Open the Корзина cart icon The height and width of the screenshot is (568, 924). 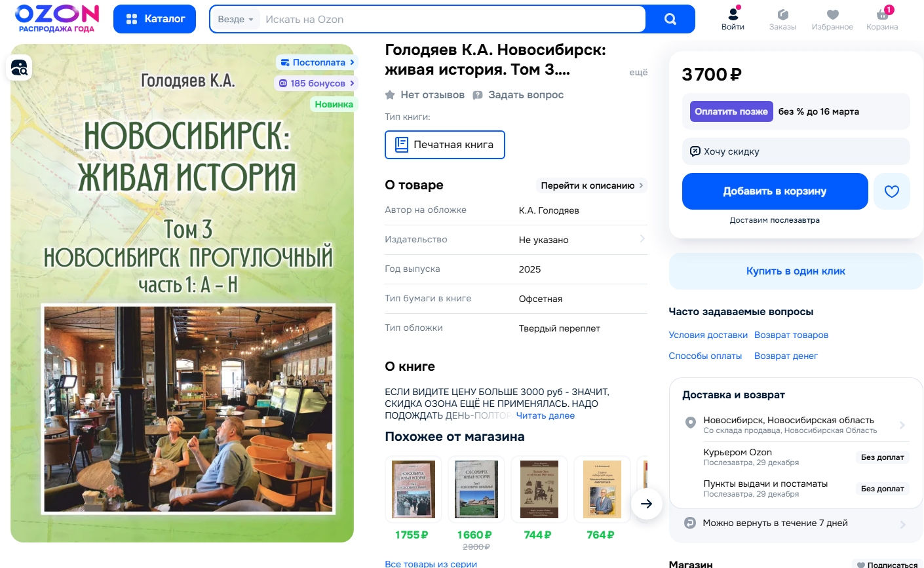pyautogui.click(x=882, y=14)
